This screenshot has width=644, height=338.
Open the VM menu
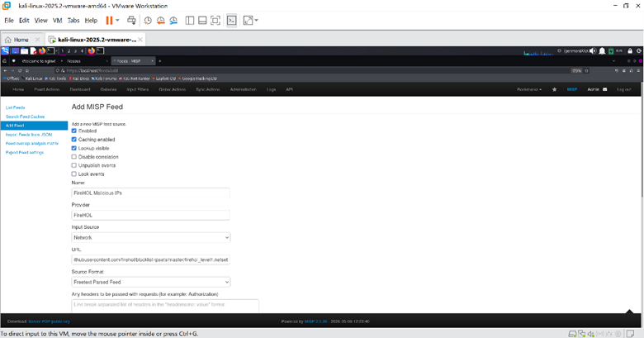pos(58,21)
